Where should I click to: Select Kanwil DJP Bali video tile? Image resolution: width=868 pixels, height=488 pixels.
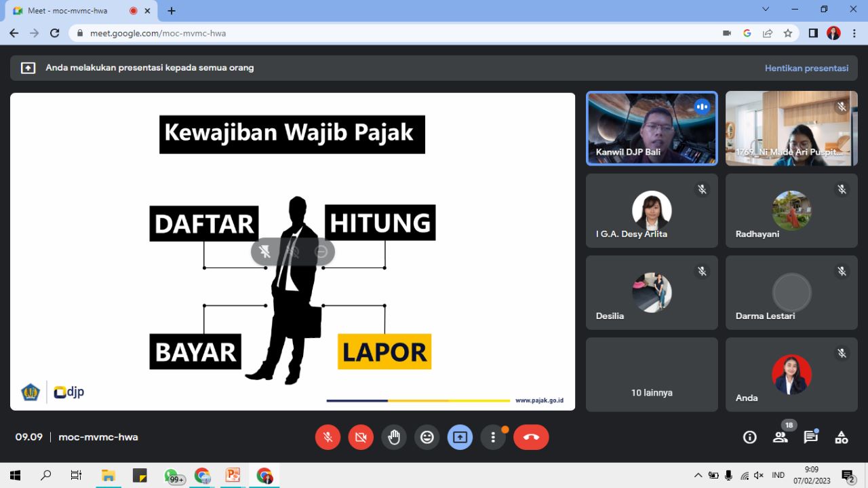point(652,129)
